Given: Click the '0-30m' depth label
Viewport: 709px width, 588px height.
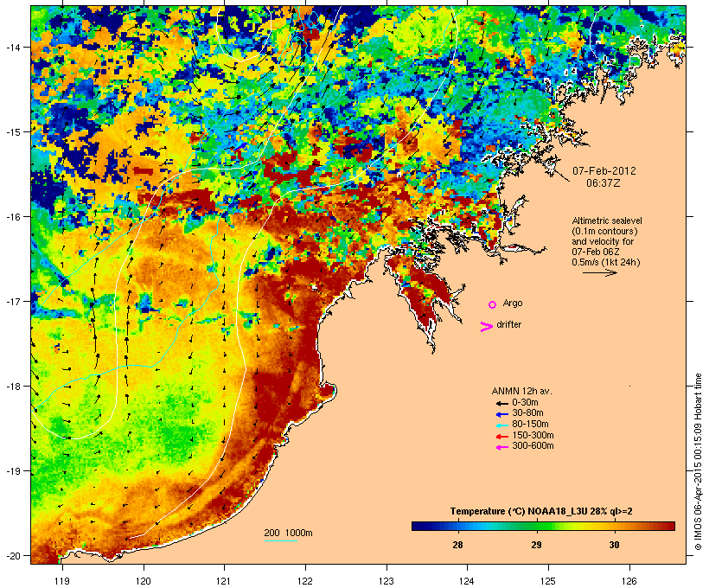Looking at the screenshot, I should coord(525,403).
